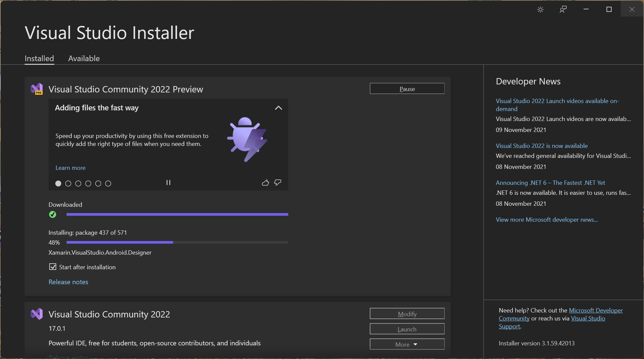Give the announcement a thumbs up
This screenshot has width=644, height=359.
(x=265, y=182)
